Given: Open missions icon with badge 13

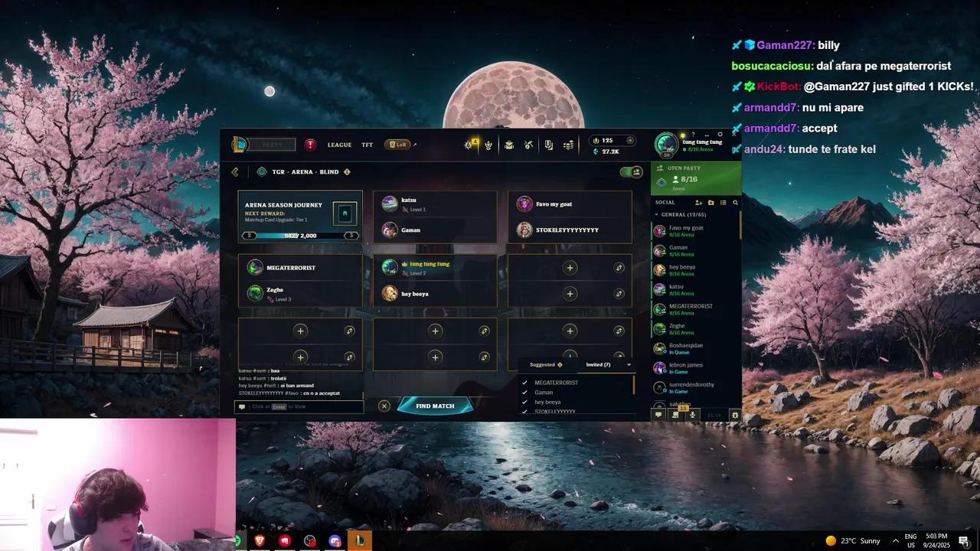Looking at the screenshot, I should (x=675, y=414).
